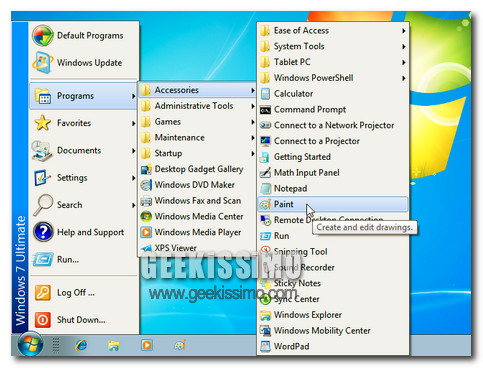Choose Run... in the Start menu
483x368 pixels.
point(83,259)
